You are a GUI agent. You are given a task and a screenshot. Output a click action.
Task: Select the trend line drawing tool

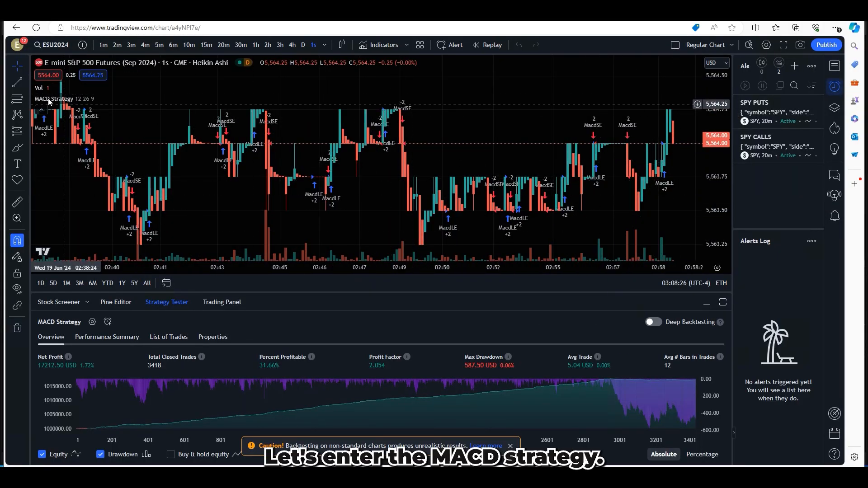17,82
